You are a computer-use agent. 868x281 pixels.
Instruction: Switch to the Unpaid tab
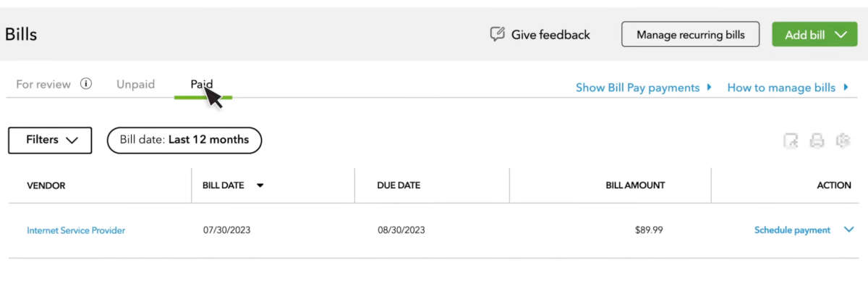136,84
